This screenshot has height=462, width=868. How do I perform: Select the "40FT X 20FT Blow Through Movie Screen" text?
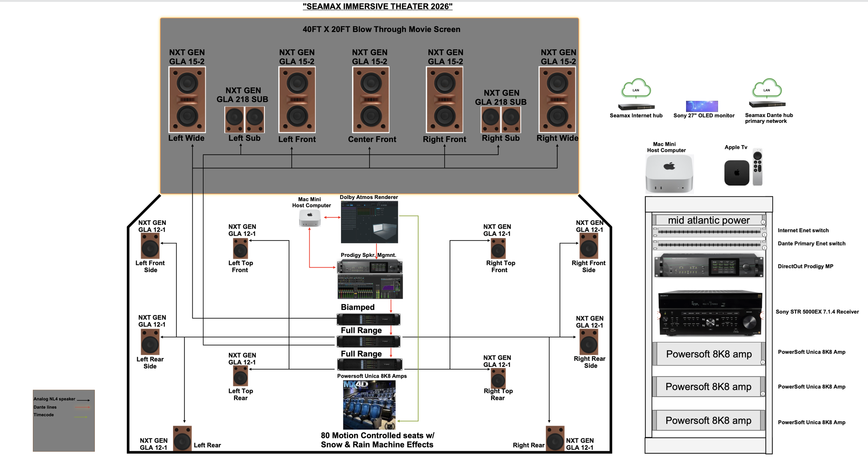point(381,30)
